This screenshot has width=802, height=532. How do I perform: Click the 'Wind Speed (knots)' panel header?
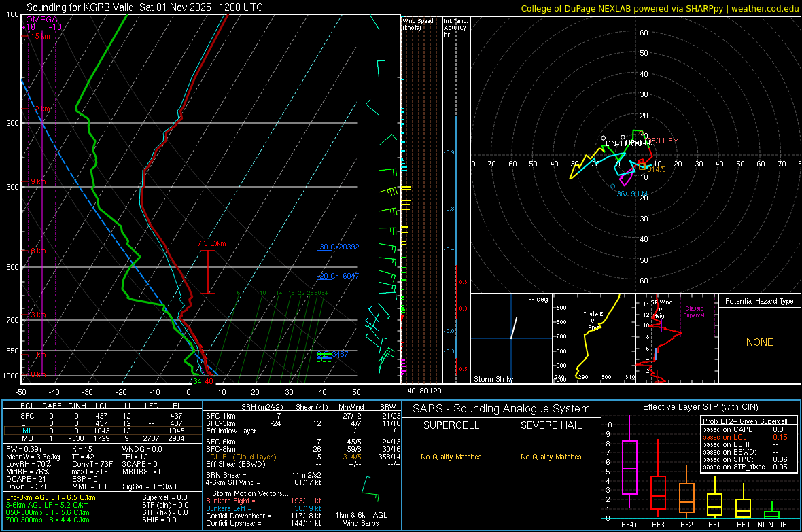(418, 24)
